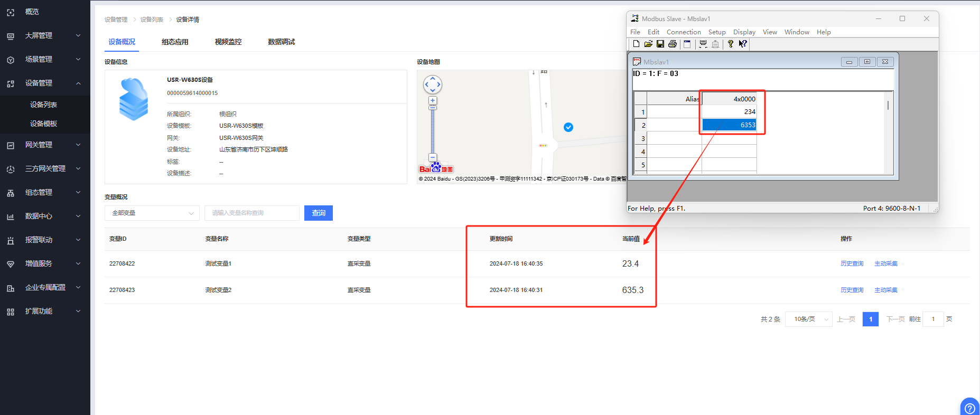Click the help circle icon at bottom right

pyautogui.click(x=970, y=408)
